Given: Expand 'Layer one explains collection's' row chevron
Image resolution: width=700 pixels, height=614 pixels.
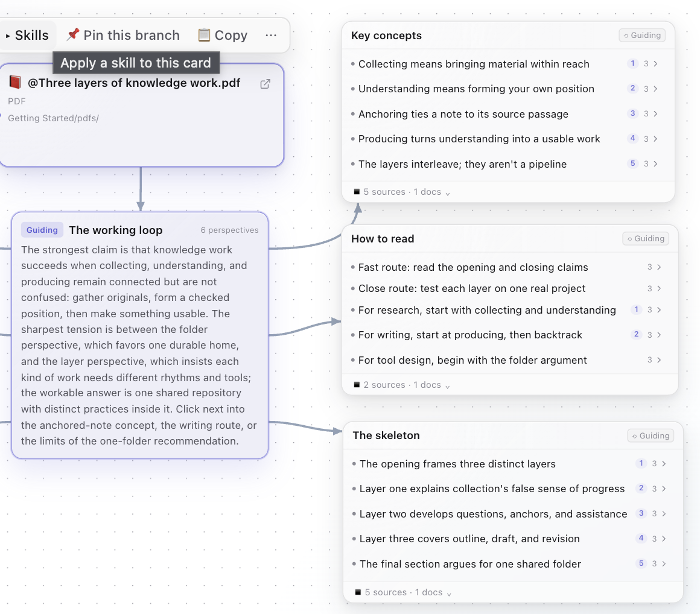Looking at the screenshot, I should (x=664, y=489).
